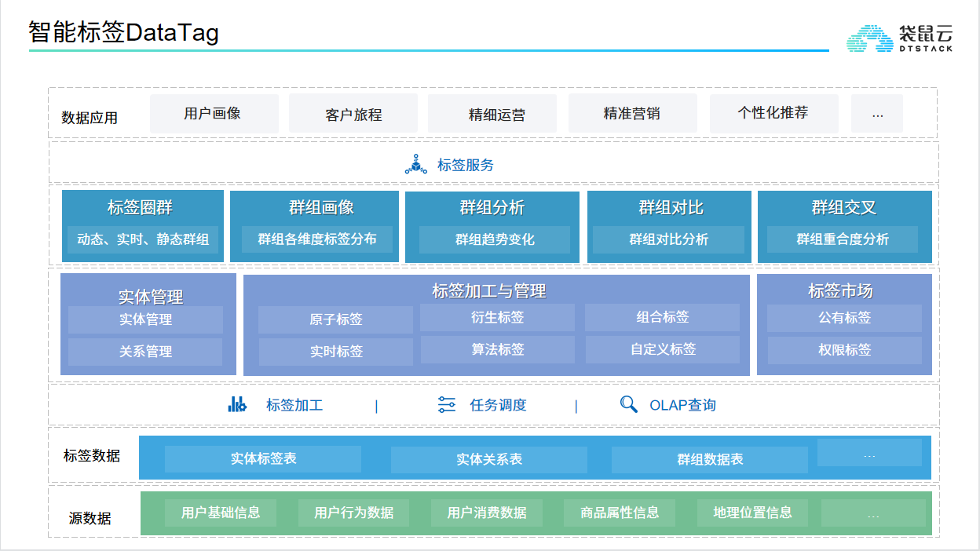Click the 任务调度 sliders icon
This screenshot has width=980, height=551.
[x=446, y=405]
